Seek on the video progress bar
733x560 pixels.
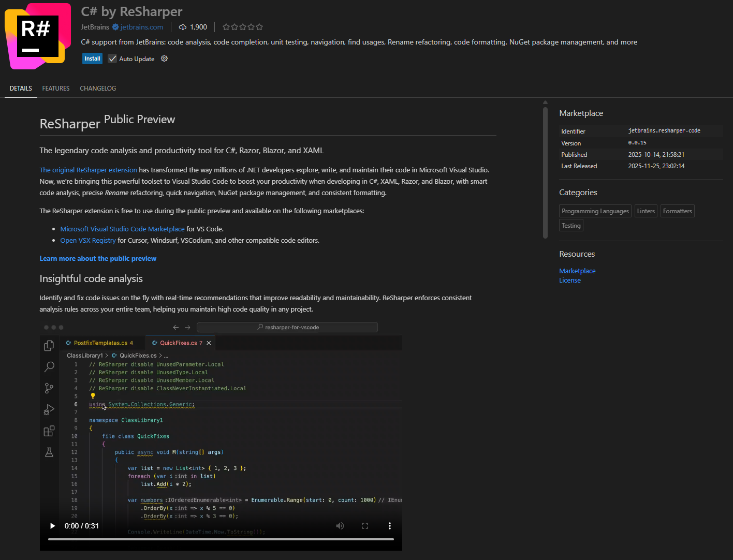(221, 539)
